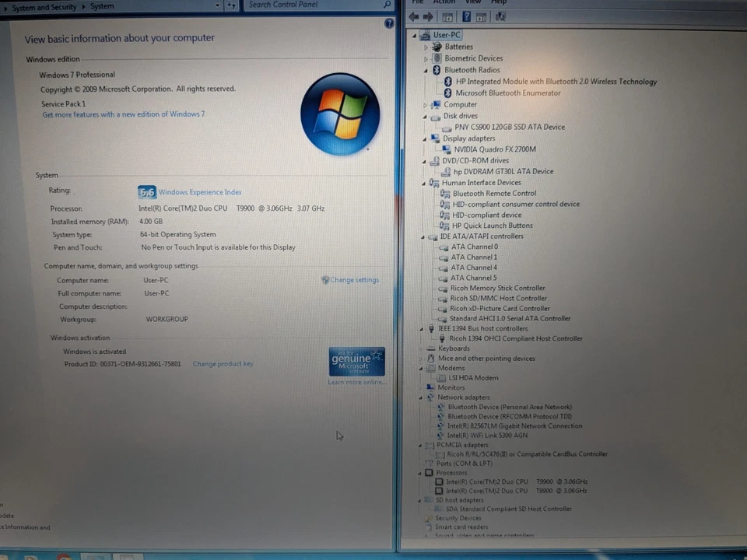This screenshot has height=560, width=747.
Task: Select Bluetooth Remote Control device
Action: point(494,194)
